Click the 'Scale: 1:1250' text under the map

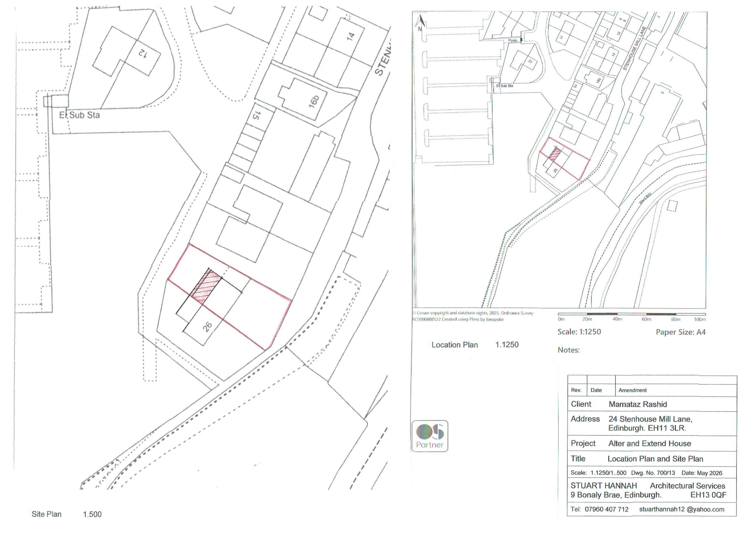tap(579, 332)
